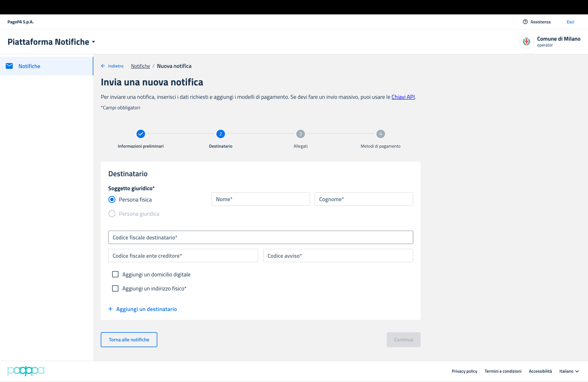Select the Persona giuridica radio option
This screenshot has width=588, height=382.
(x=112, y=214)
